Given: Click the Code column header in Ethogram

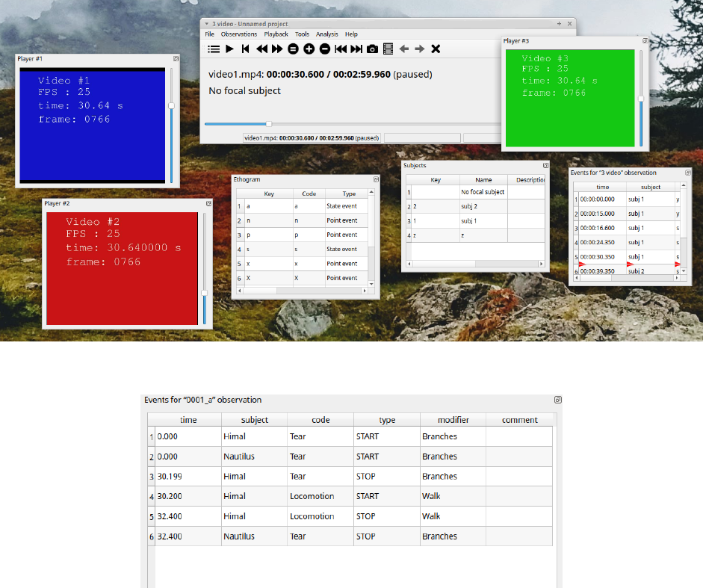Looking at the screenshot, I should click(309, 194).
